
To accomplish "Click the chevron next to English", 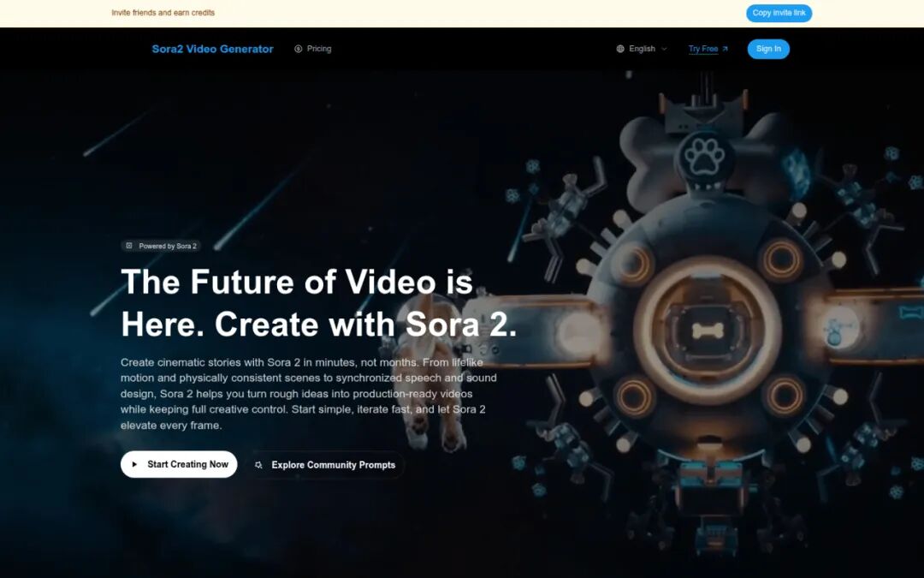I will click(x=664, y=49).
